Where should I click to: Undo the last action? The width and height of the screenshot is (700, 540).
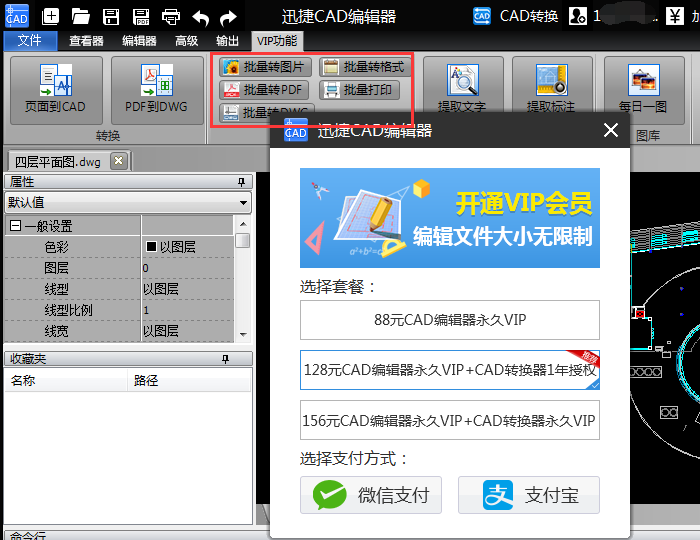201,18
